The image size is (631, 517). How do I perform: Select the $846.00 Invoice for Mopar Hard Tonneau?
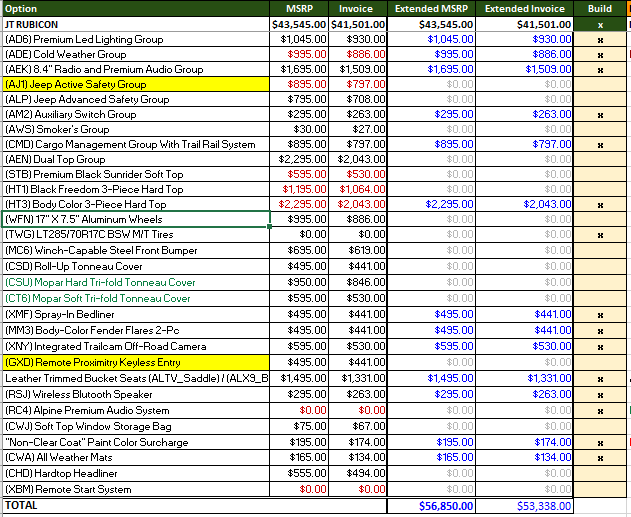click(358, 282)
